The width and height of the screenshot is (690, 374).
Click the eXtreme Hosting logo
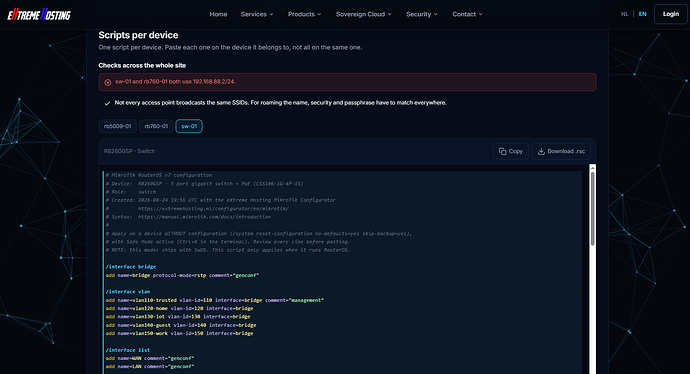click(39, 15)
